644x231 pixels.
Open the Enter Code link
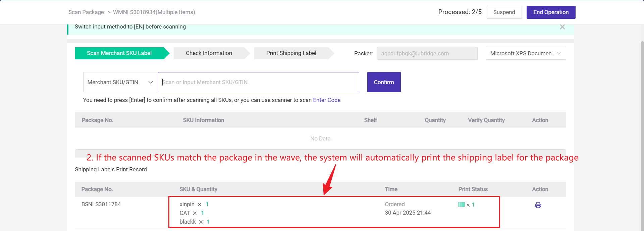(327, 100)
